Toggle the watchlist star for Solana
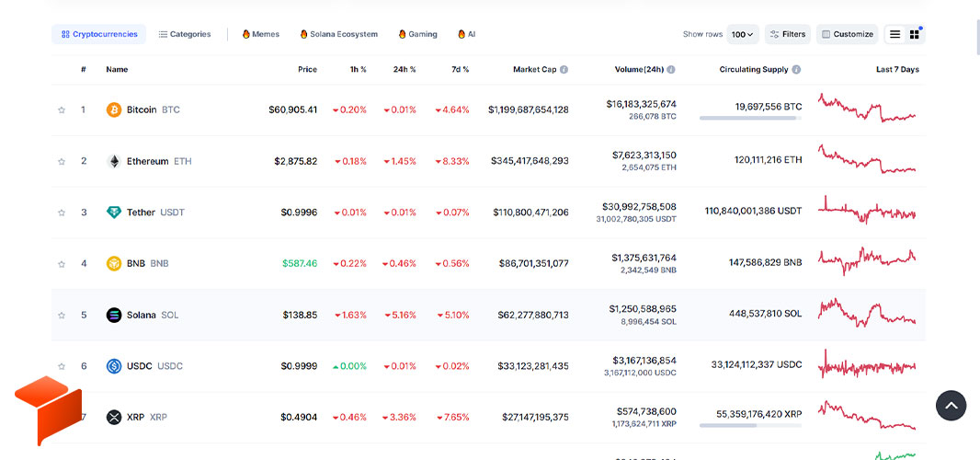The image size is (980, 460). (x=62, y=315)
